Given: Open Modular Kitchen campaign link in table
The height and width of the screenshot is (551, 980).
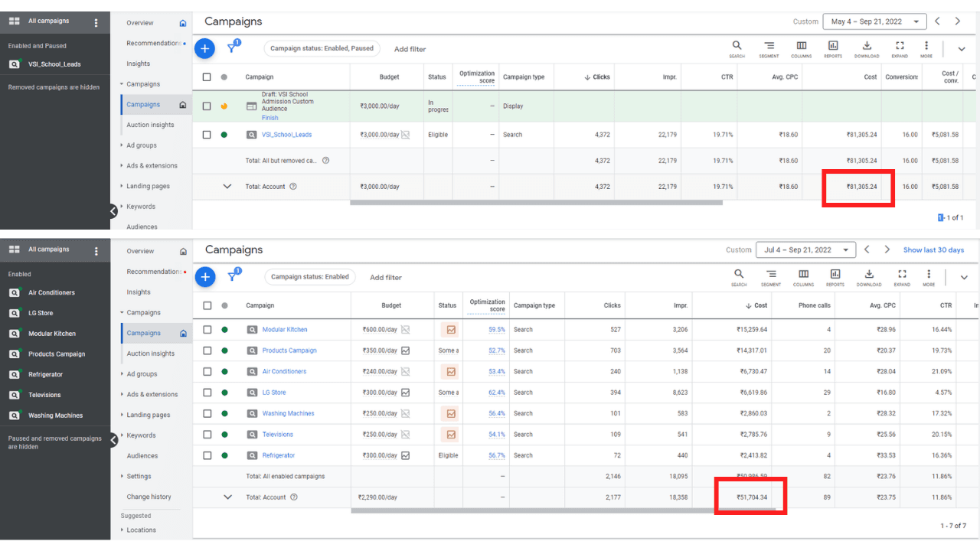Looking at the screenshot, I should point(285,330).
